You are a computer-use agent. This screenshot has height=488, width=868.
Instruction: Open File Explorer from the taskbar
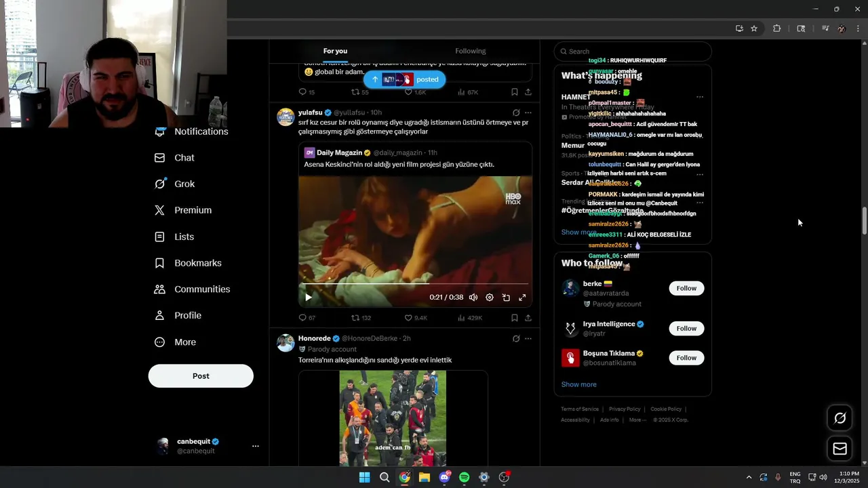[425, 477]
